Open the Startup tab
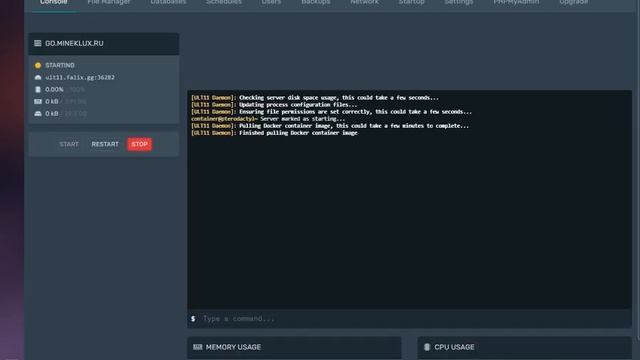 411,2
